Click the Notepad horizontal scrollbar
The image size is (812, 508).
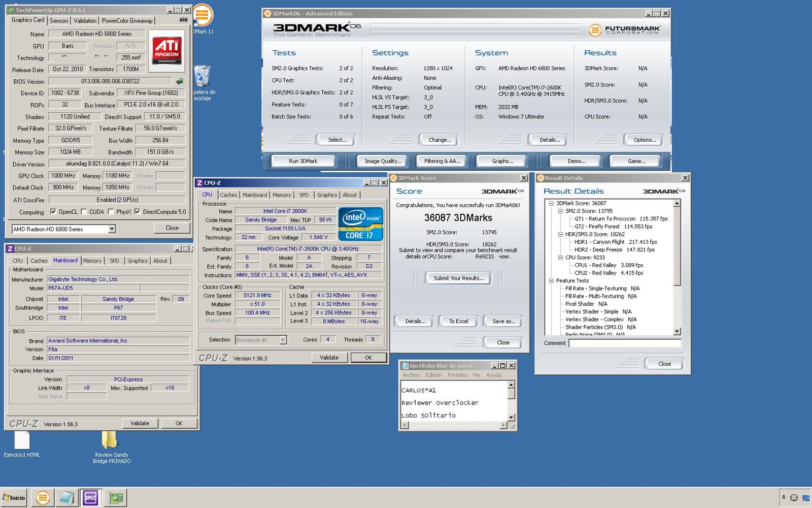(454, 425)
